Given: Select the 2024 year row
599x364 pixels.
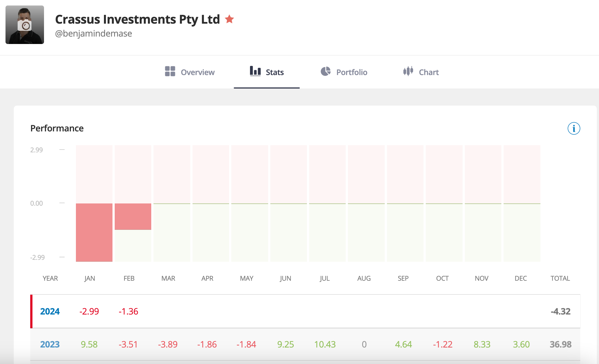Looking at the screenshot, I should [50, 311].
